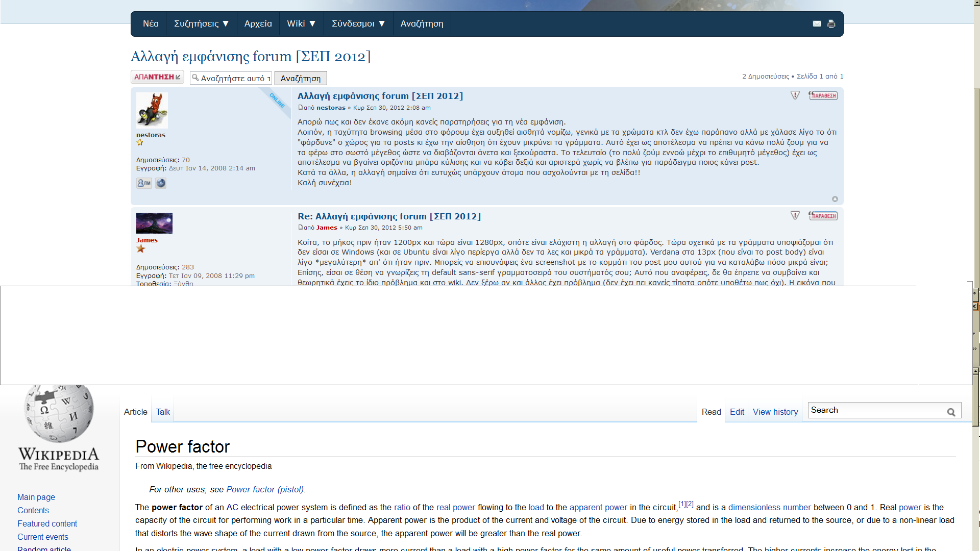Follow the Power factor (pistol) link

coord(265,490)
